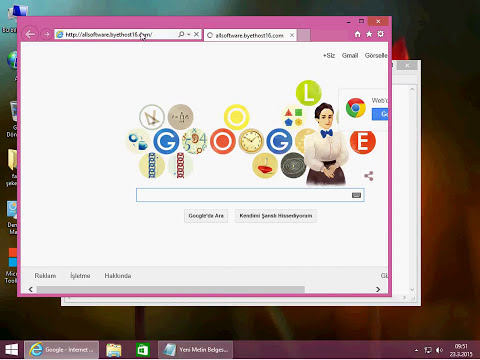Click the red O doodle circle
The image size is (480, 360).
click(223, 141)
